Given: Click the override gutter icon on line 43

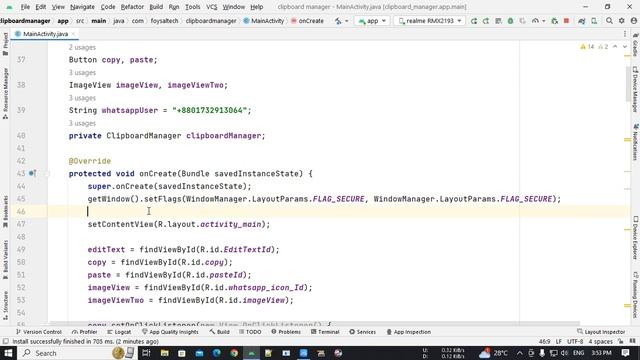Looking at the screenshot, I should pos(32,173).
